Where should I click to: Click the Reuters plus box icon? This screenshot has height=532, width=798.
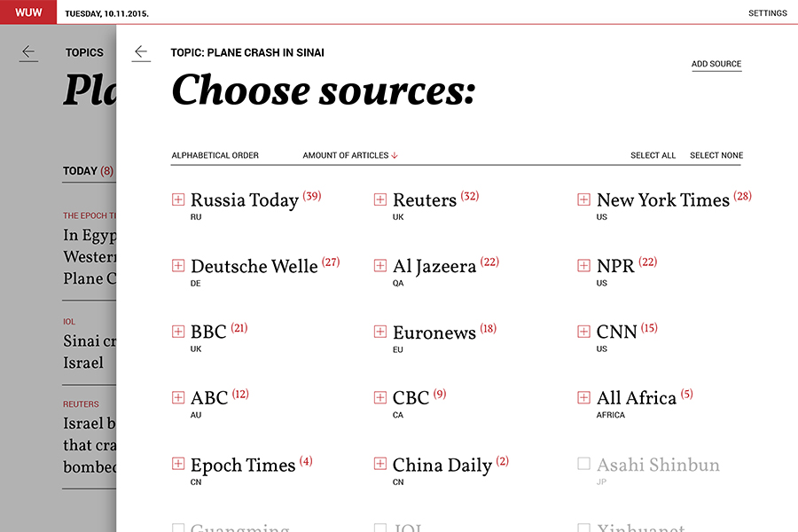pos(379,199)
